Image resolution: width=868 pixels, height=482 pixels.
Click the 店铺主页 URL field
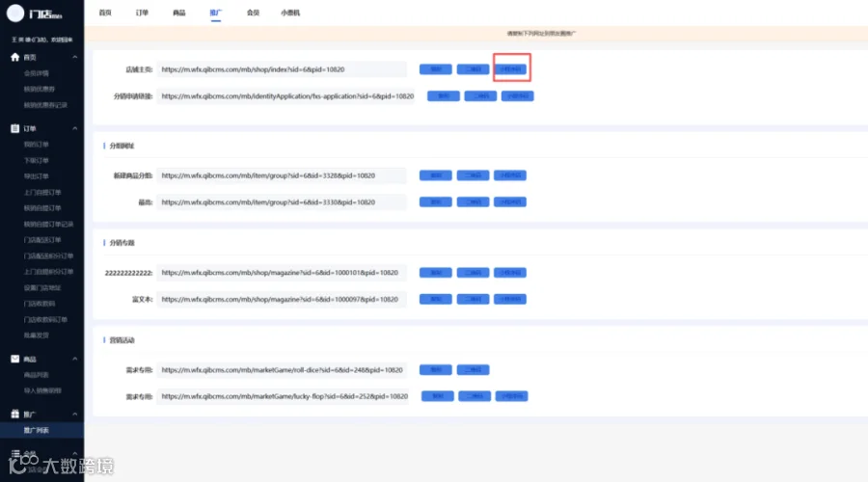282,69
